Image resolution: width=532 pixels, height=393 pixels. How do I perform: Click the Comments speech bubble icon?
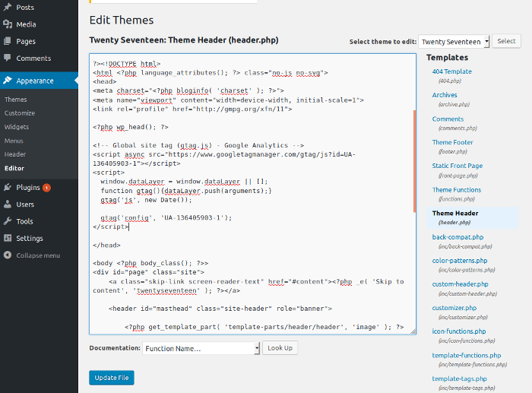click(x=8, y=58)
